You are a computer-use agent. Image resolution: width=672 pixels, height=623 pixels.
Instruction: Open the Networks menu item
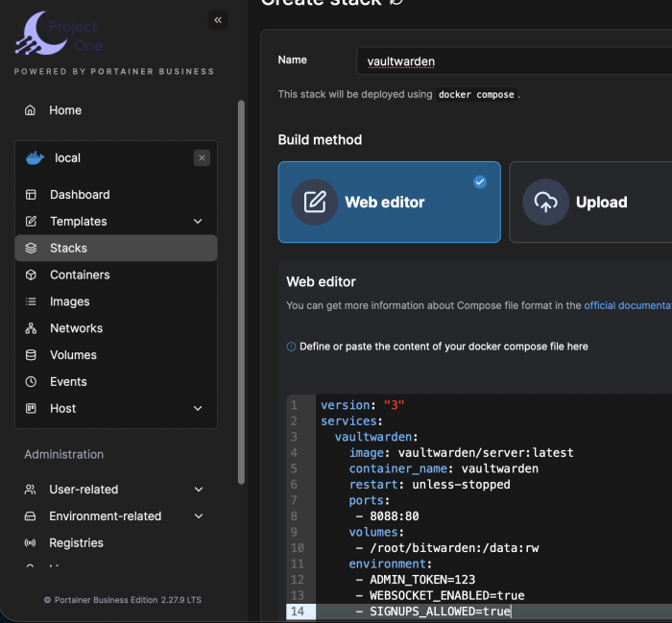point(116,328)
